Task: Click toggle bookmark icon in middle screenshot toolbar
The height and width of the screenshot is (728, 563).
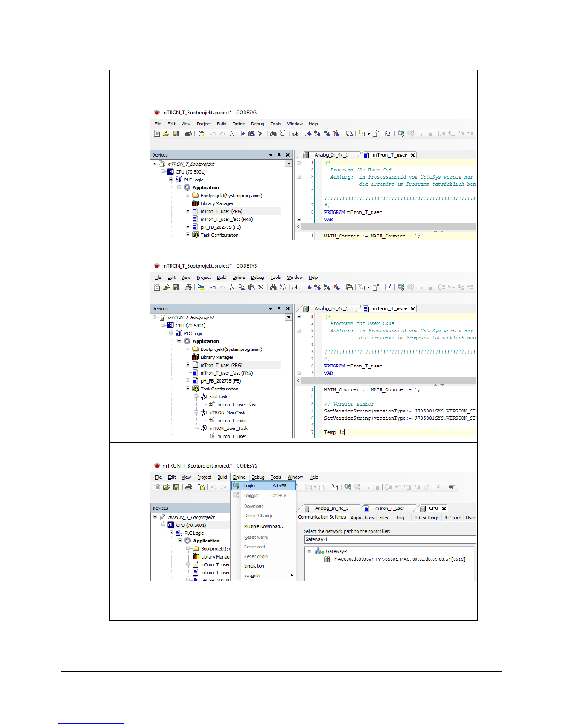Action: point(308,287)
